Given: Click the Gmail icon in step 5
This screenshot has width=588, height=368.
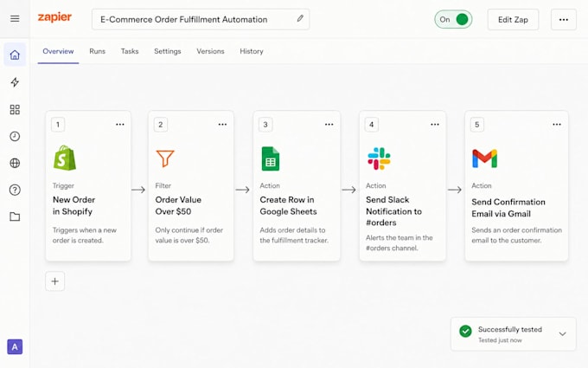Looking at the screenshot, I should [484, 158].
